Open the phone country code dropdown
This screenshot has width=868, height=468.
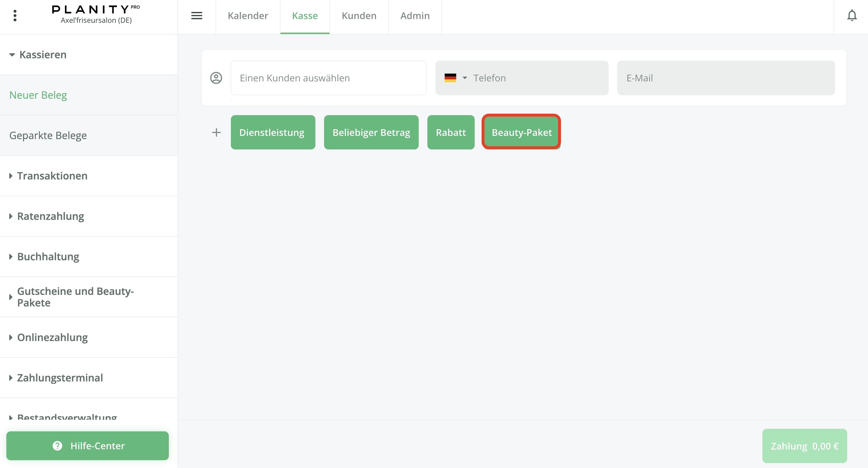(465, 78)
